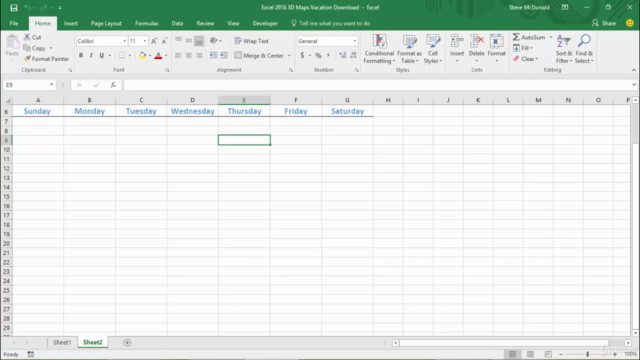Toggle Italic formatting
This screenshot has width=640, height=360.
pos(91,55)
